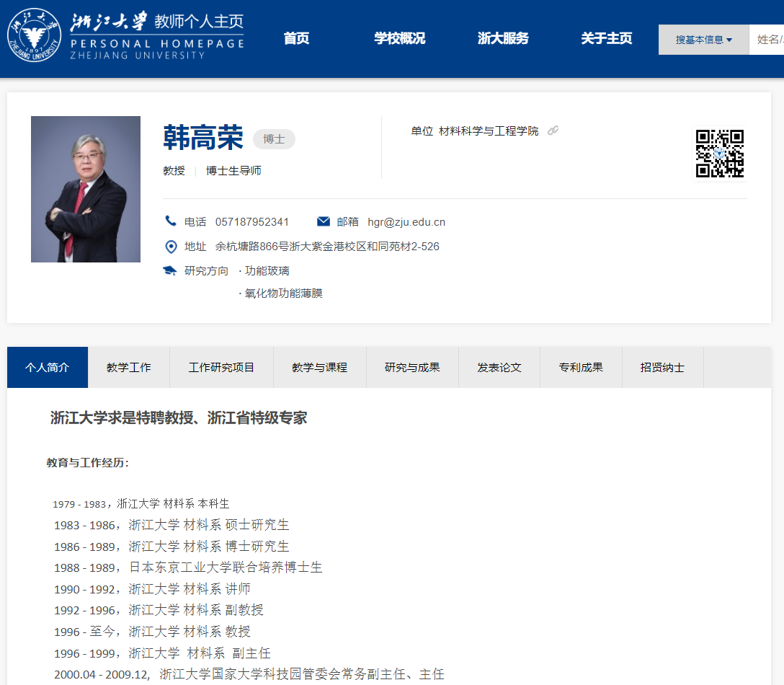
Task: Click the research direction 氧化物功能薄膜
Action: [283, 293]
